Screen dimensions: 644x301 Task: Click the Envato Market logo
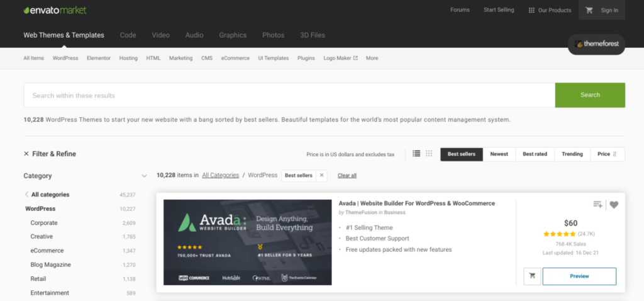55,10
